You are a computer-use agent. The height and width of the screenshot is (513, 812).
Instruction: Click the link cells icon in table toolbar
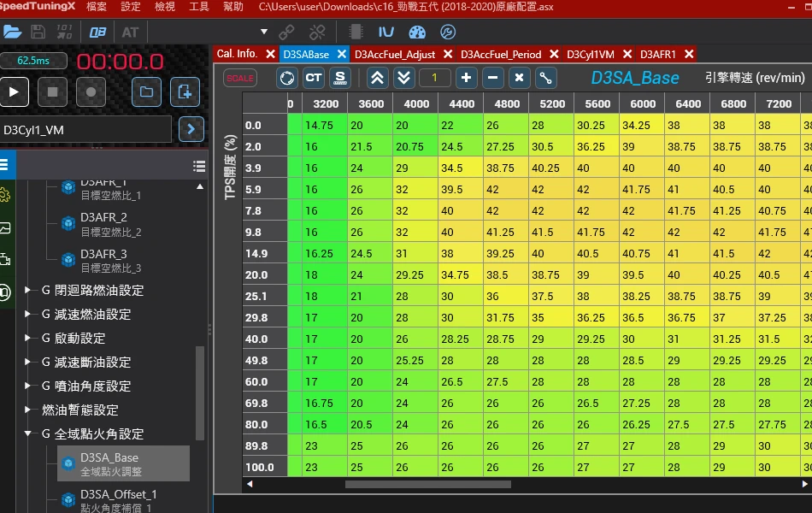point(545,79)
